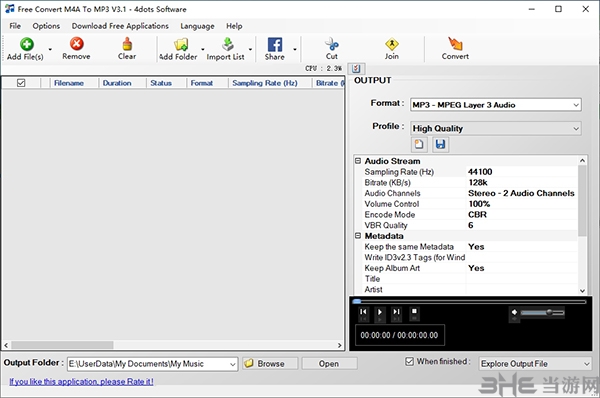Select the Volume Control 100% value

click(479, 204)
